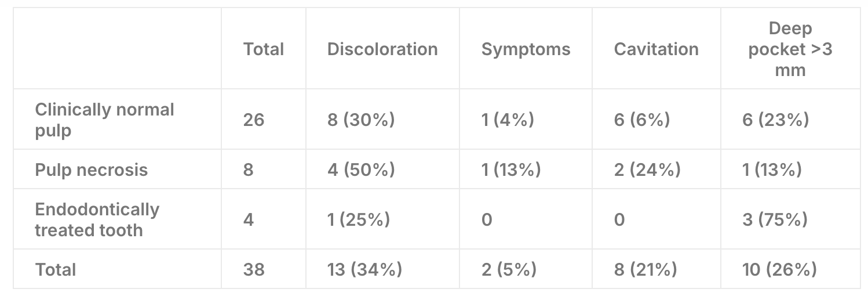The image size is (868, 296).
Task: Select the Deep pocket >3 mm header
Action: click(x=790, y=49)
